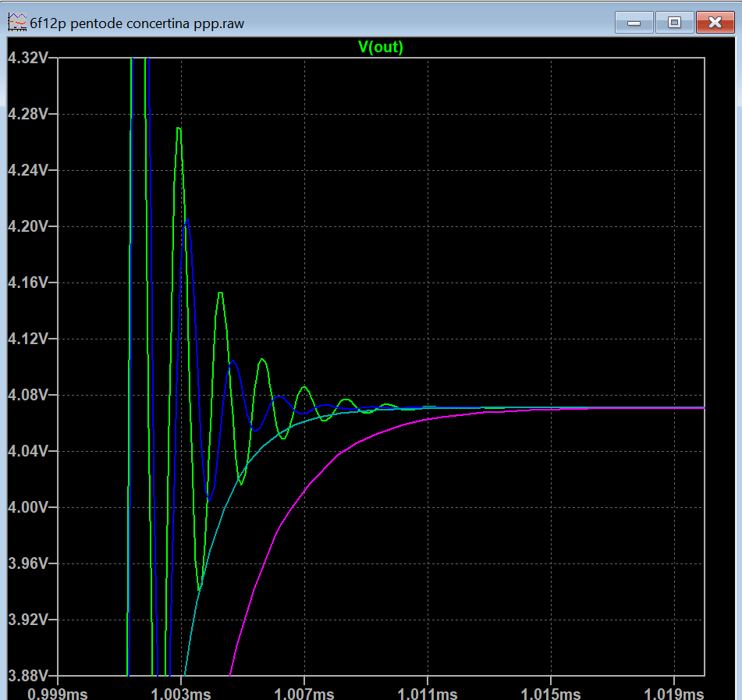The width and height of the screenshot is (742, 700).
Task: Click the 1.007ms time axis label
Action: tap(304, 694)
